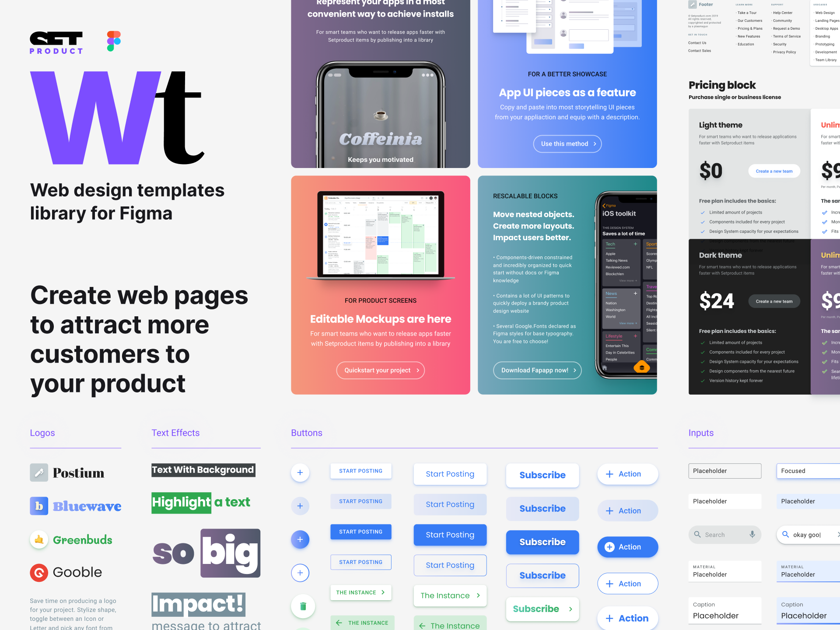Click the Bluewave logo icon

(x=38, y=506)
